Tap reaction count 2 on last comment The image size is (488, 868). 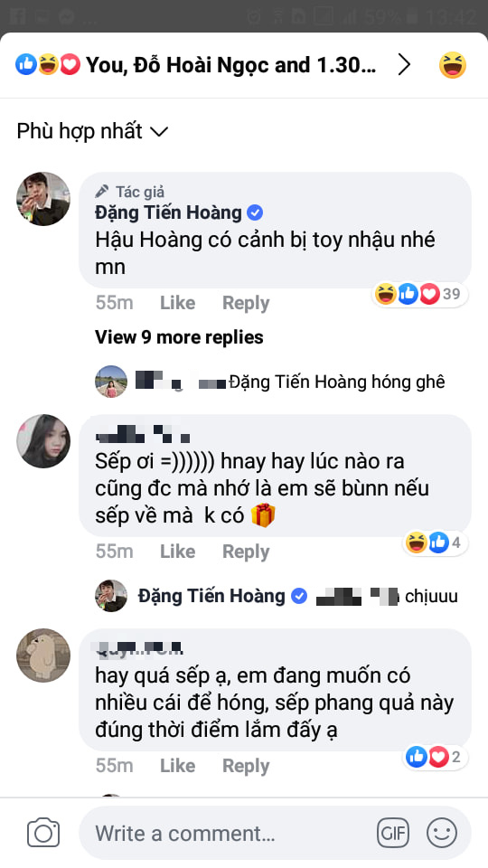click(436, 757)
